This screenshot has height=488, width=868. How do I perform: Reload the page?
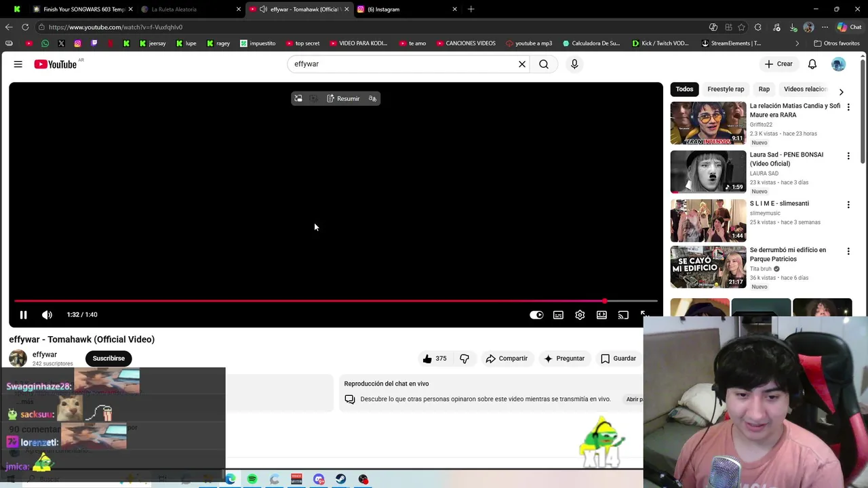[25, 27]
